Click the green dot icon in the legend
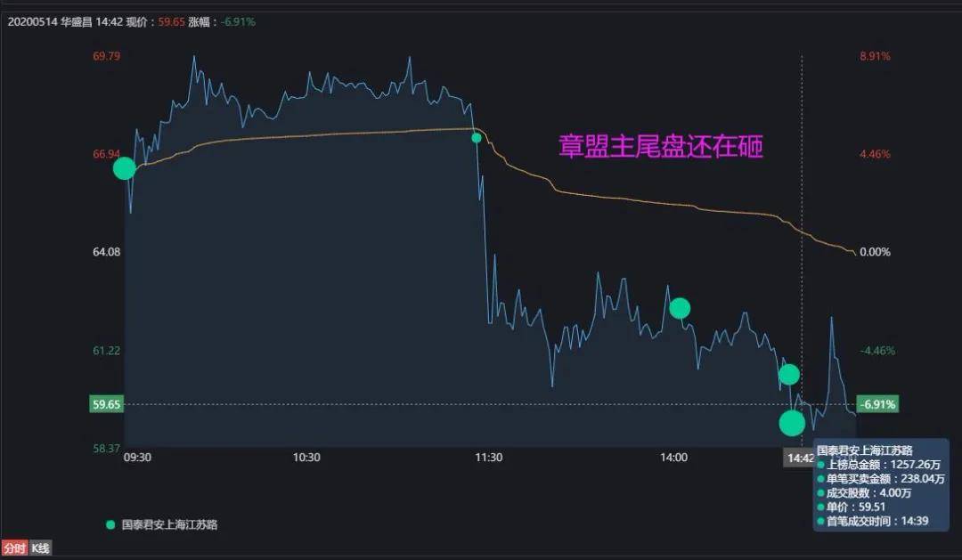 (110, 524)
